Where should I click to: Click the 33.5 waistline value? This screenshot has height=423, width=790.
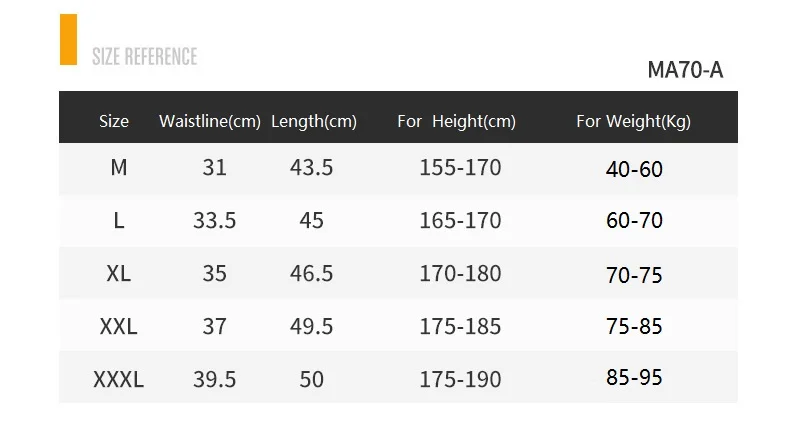[214, 220]
